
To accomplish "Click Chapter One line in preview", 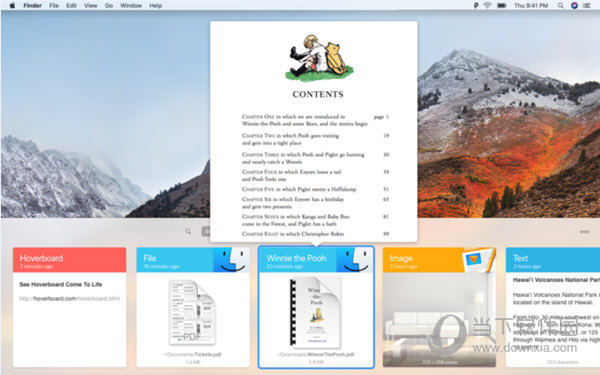I will 315,120.
